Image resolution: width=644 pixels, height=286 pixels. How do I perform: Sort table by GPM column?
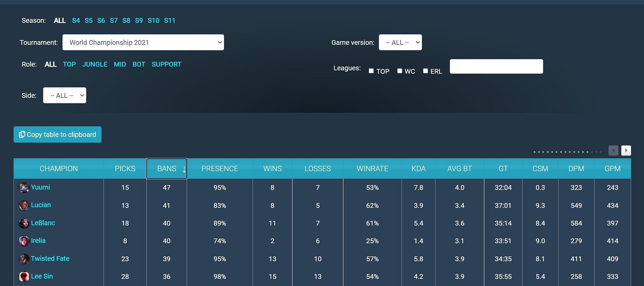point(612,168)
